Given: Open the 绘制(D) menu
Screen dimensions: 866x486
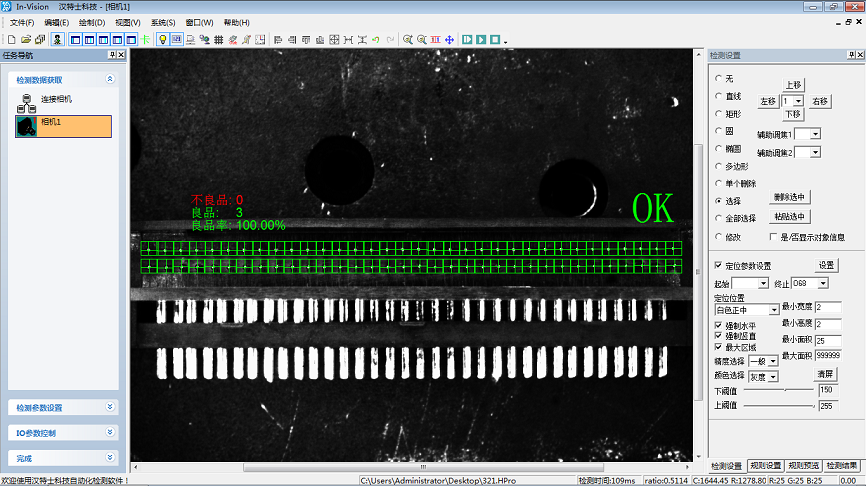Looking at the screenshot, I should point(91,22).
